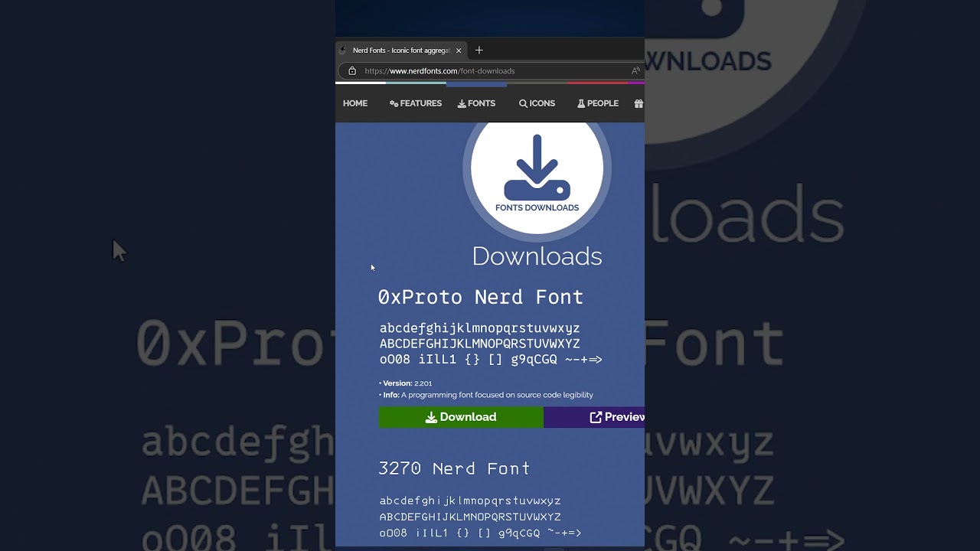Click the read aloud icon in address bar

(635, 71)
